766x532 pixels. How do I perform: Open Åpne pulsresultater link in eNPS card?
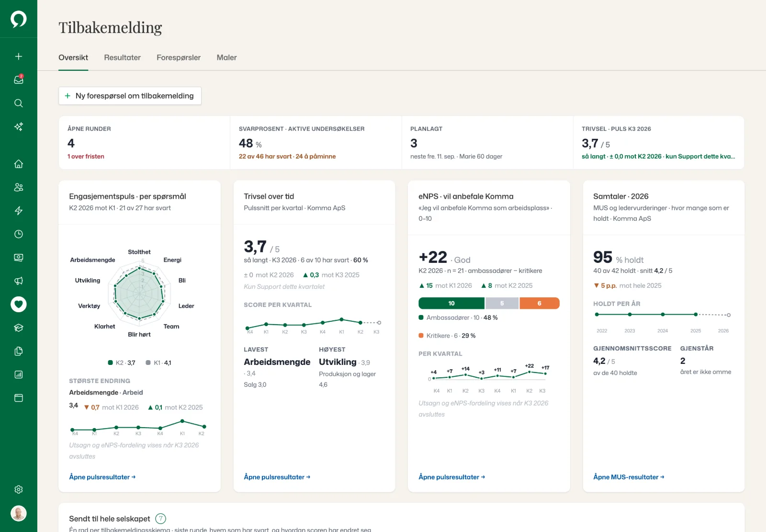point(452,477)
